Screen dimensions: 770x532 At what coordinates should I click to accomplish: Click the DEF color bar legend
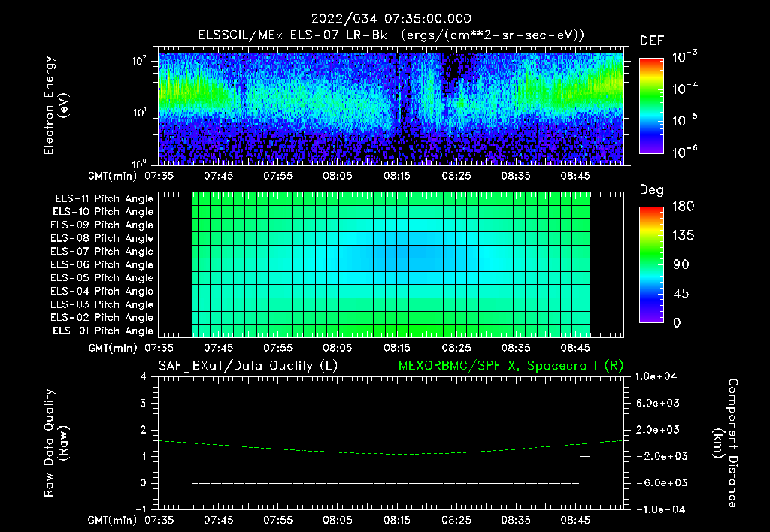click(x=651, y=105)
